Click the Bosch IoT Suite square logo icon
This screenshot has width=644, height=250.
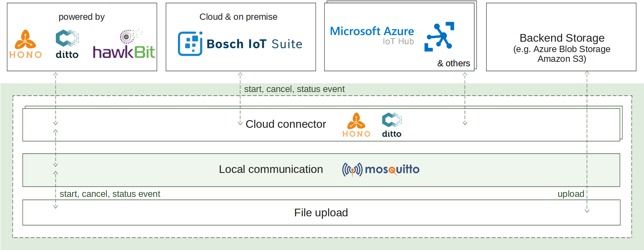(190, 44)
